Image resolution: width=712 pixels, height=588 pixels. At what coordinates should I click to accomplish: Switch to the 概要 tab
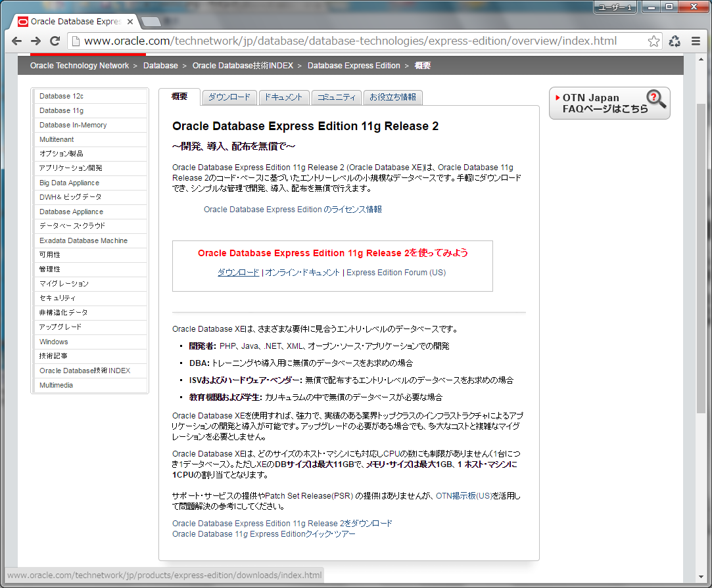(x=179, y=97)
